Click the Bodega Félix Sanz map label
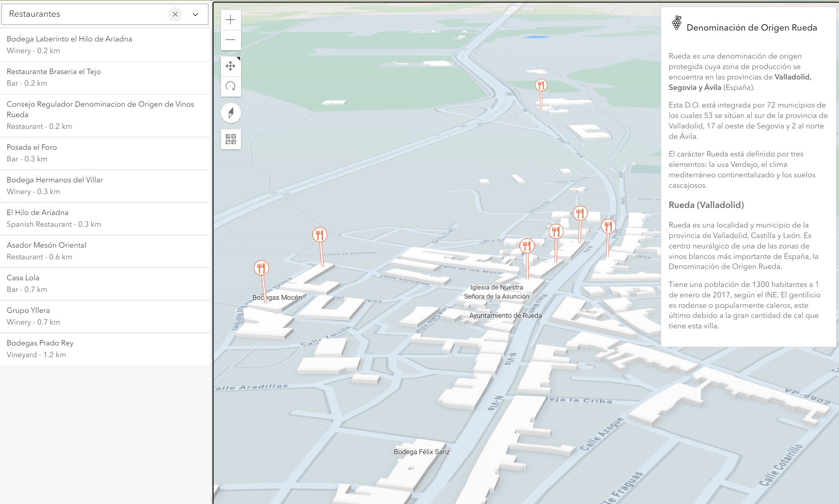Image resolution: width=839 pixels, height=504 pixels. 421,452
